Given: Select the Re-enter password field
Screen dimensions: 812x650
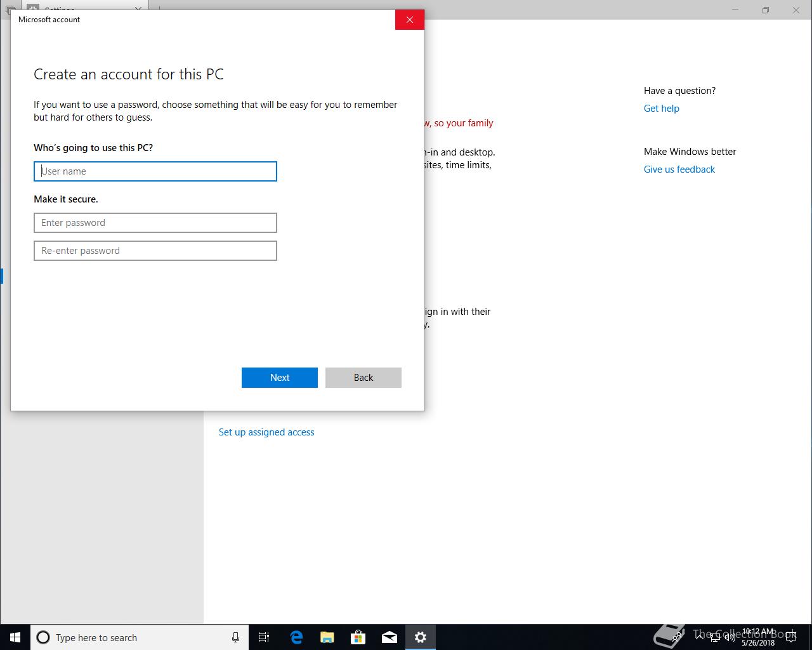Looking at the screenshot, I should [x=155, y=251].
